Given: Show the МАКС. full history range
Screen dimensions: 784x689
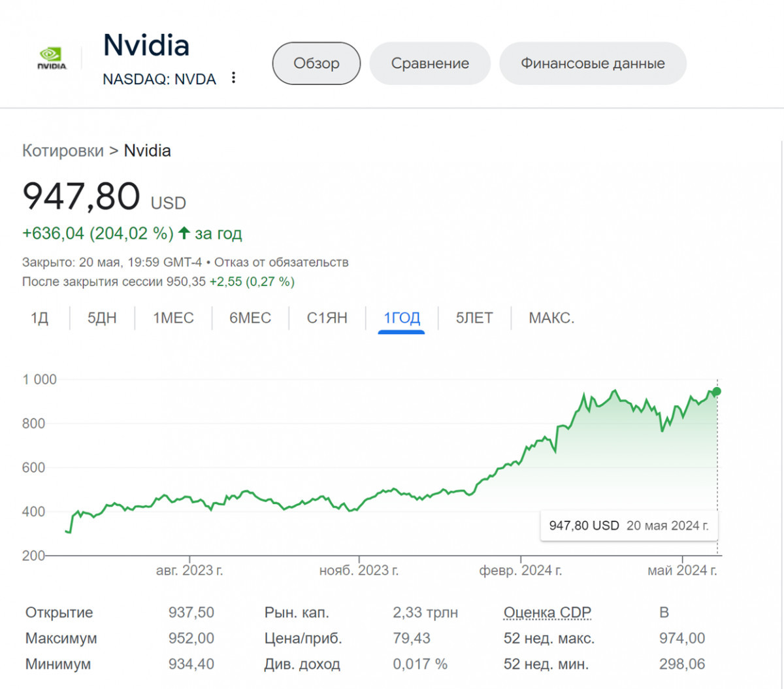Looking at the screenshot, I should (551, 318).
